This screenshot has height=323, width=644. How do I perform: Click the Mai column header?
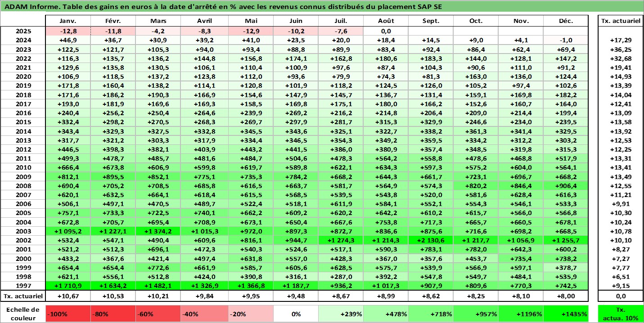coord(251,21)
